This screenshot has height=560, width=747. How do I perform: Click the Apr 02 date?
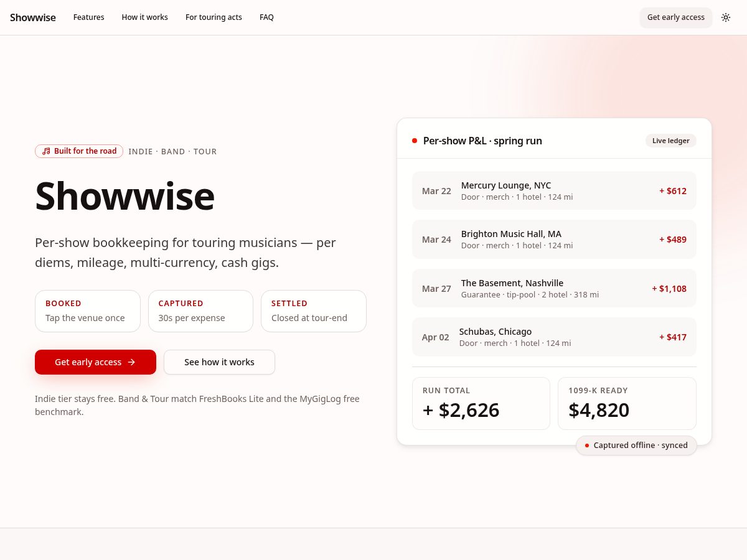click(x=435, y=337)
